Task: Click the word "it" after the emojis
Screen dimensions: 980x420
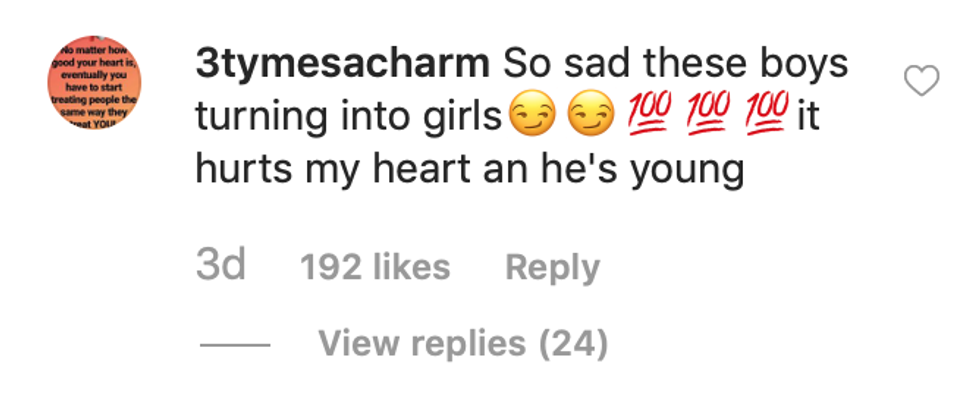Action: (810, 118)
